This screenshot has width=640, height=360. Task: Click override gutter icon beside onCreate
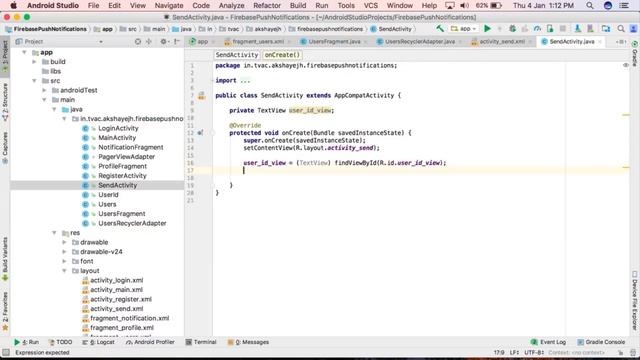[x=200, y=133]
